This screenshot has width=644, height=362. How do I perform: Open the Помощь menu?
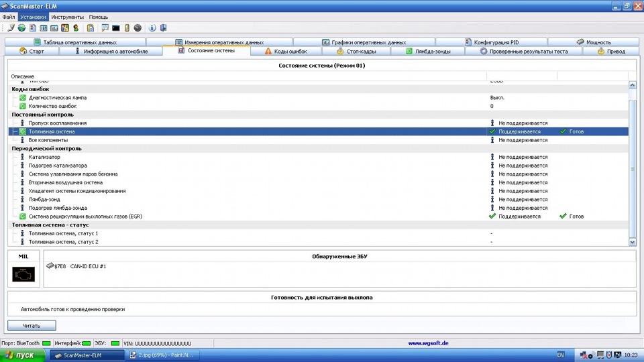point(99,17)
